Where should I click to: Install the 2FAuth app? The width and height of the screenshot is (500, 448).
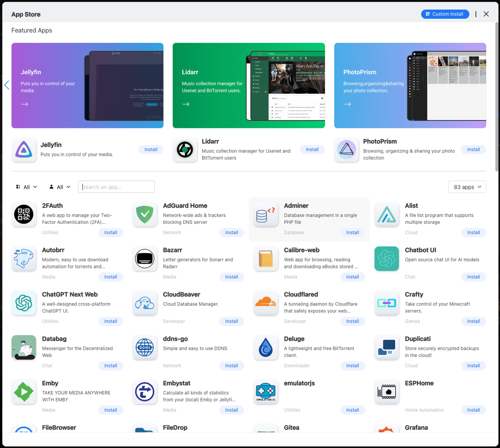[110, 233]
